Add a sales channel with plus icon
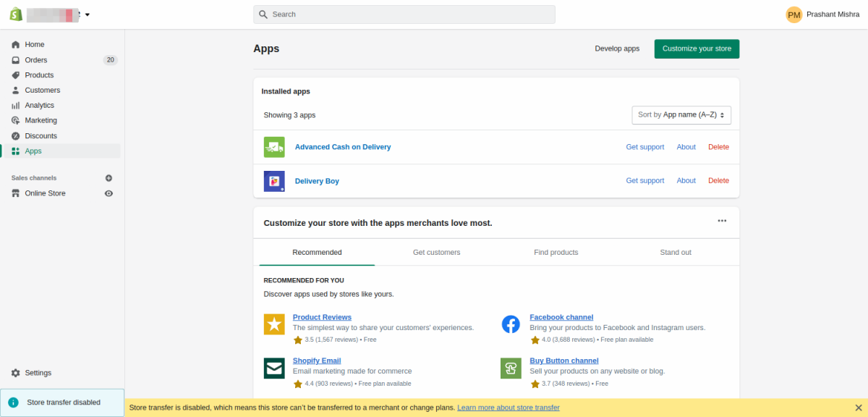The height and width of the screenshot is (417, 868). point(109,178)
